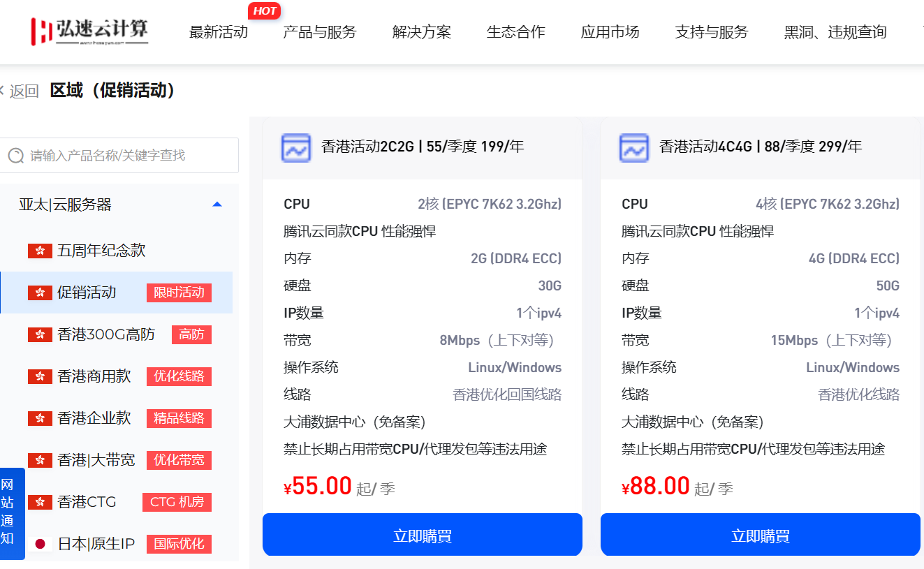Click the HOT badge above 最新活动
This screenshot has height=569, width=924.
tap(264, 10)
